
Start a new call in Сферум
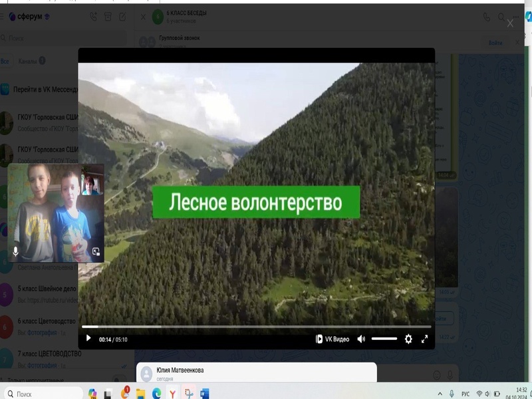(93, 16)
